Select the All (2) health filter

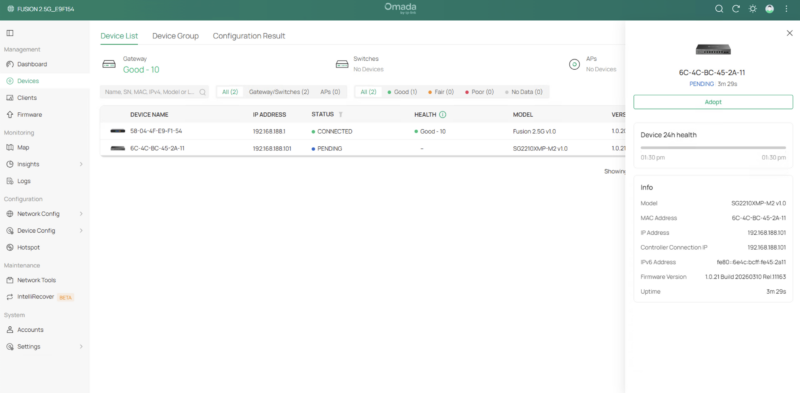368,92
